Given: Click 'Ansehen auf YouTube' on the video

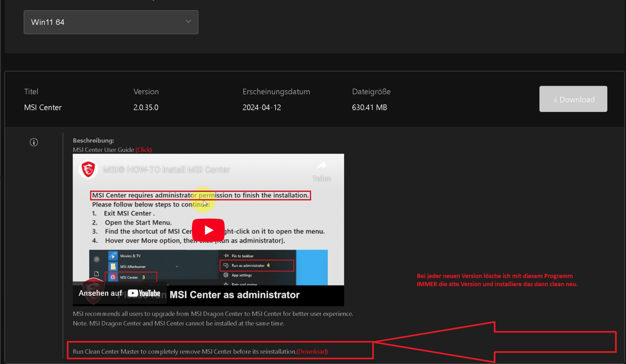Looking at the screenshot, I should pyautogui.click(x=120, y=293).
